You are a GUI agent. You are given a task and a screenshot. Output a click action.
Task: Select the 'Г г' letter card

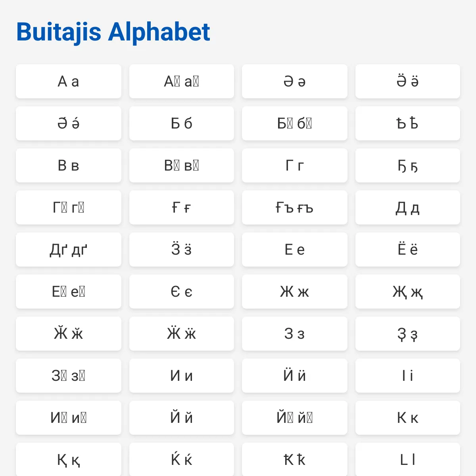[295, 165]
